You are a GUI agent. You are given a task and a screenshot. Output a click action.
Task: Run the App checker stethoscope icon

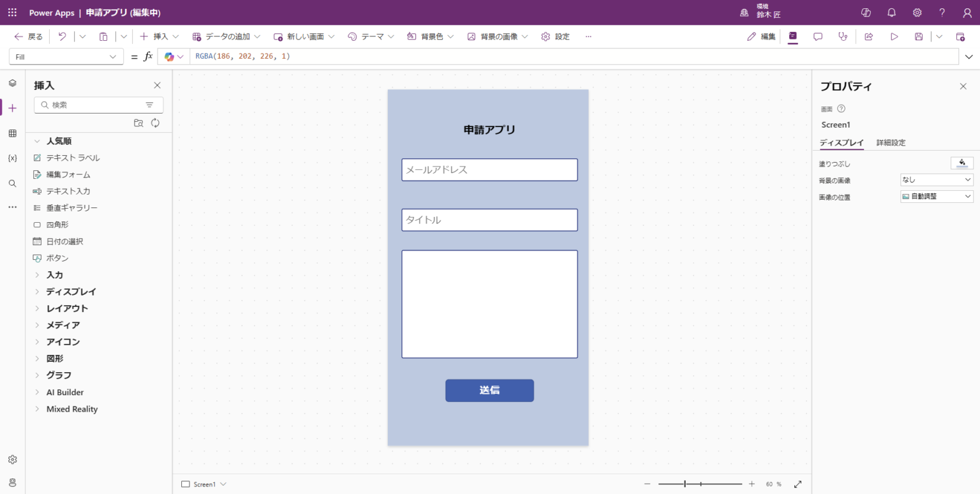click(x=843, y=36)
